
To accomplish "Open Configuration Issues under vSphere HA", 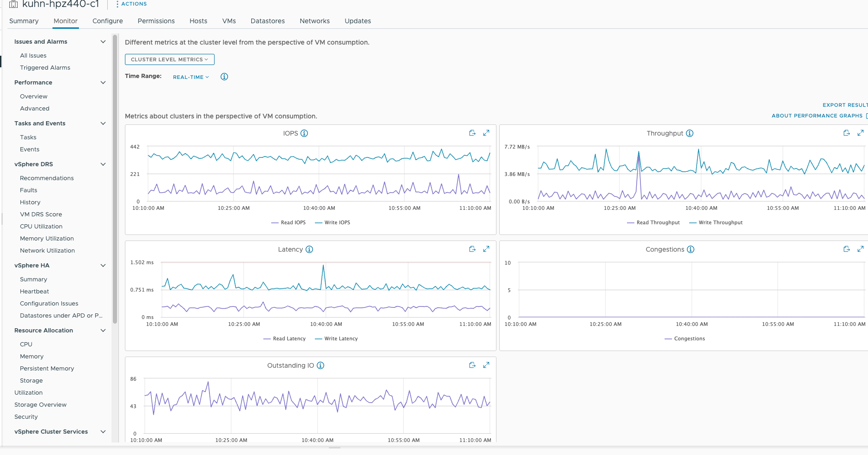I will point(49,304).
